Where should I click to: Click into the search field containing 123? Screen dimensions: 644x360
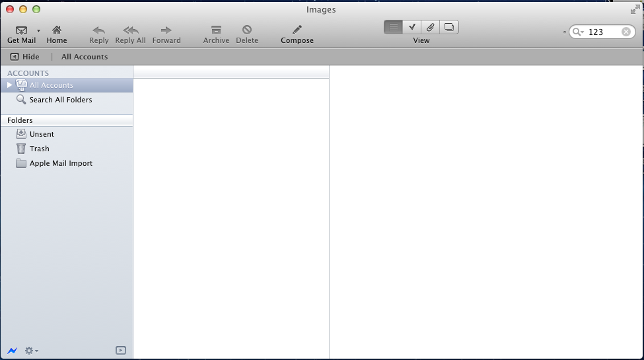click(x=602, y=32)
